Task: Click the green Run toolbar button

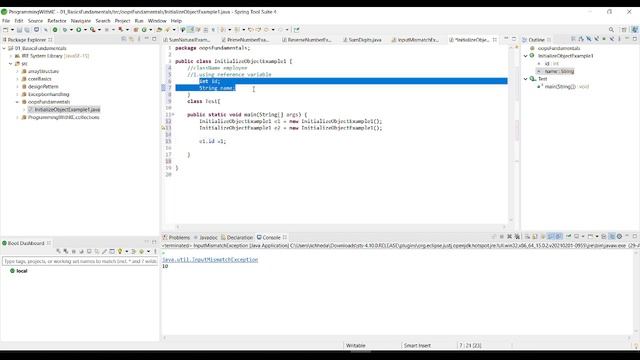Action: (x=79, y=30)
